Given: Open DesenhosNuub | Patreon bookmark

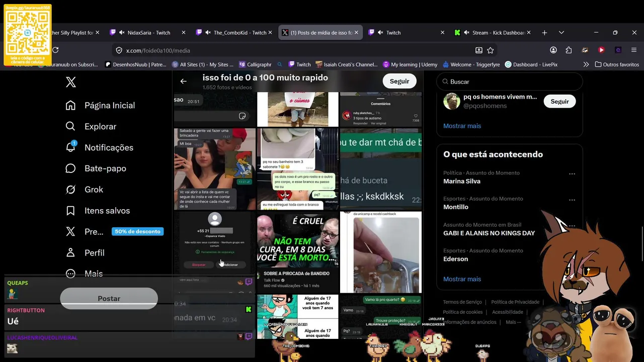Looking at the screenshot, I should (x=136, y=64).
